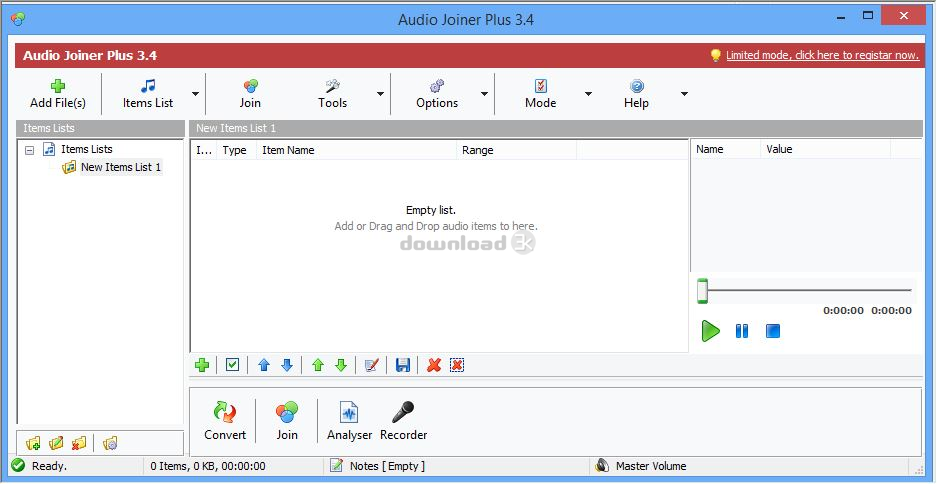This screenshot has height=484, width=937.
Task: Click the green up arrow icon
Action: [318, 365]
